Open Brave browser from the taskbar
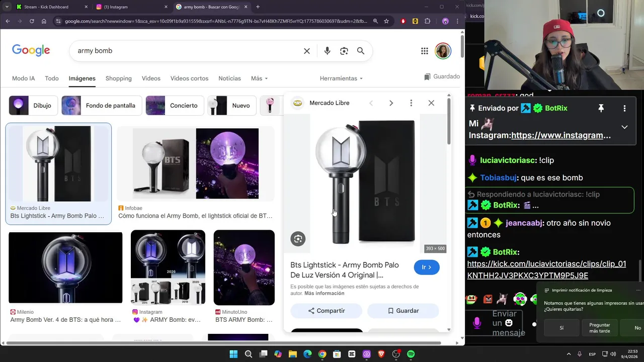The height and width of the screenshot is (362, 644). 381,354
